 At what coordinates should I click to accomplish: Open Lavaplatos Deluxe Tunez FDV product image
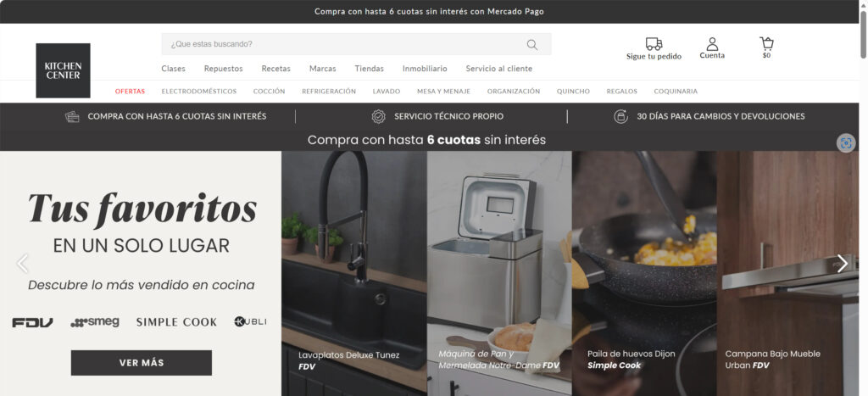(x=354, y=274)
